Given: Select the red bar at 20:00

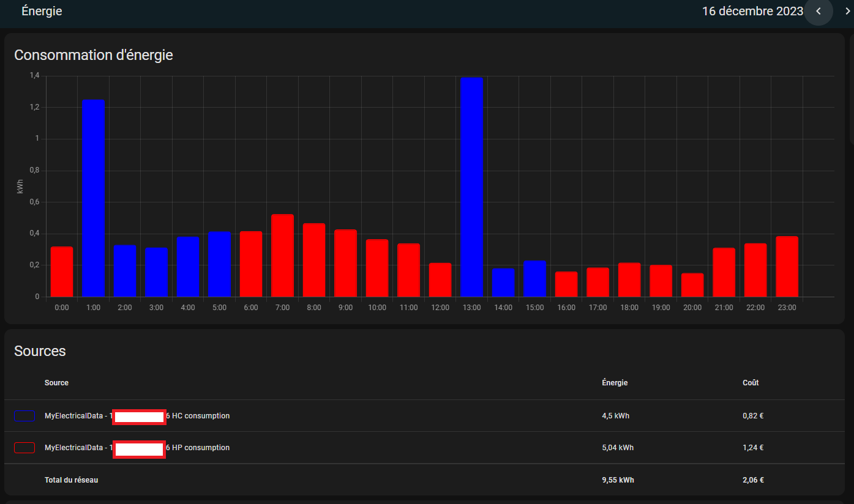Looking at the screenshot, I should click(x=692, y=284).
